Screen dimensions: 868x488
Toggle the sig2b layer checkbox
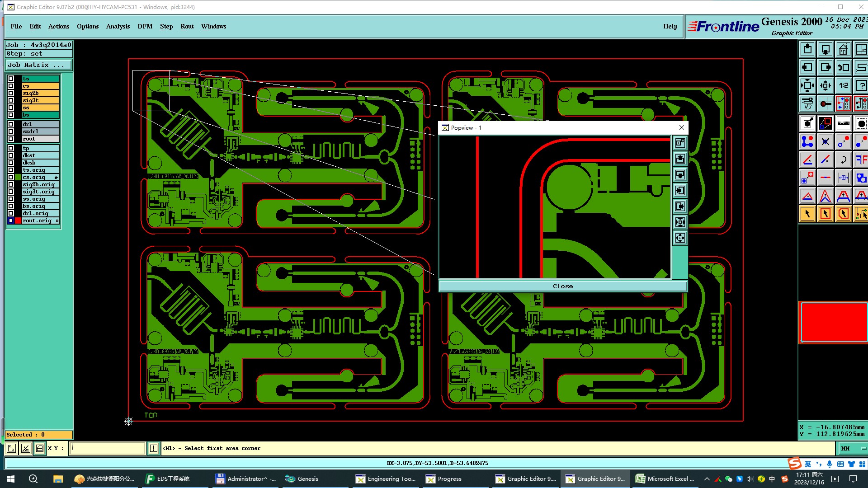click(x=11, y=93)
